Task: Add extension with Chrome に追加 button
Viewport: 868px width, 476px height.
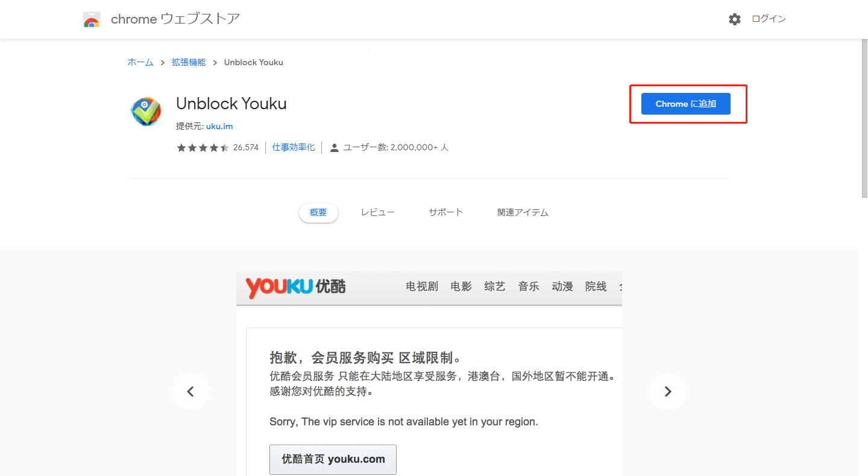Action: pos(685,104)
